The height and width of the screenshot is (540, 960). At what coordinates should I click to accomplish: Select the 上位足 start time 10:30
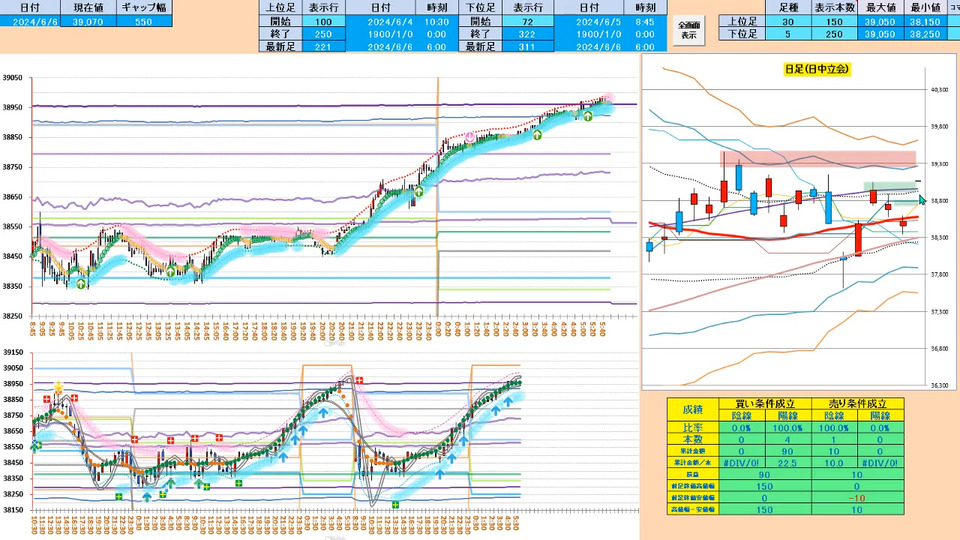point(436,21)
